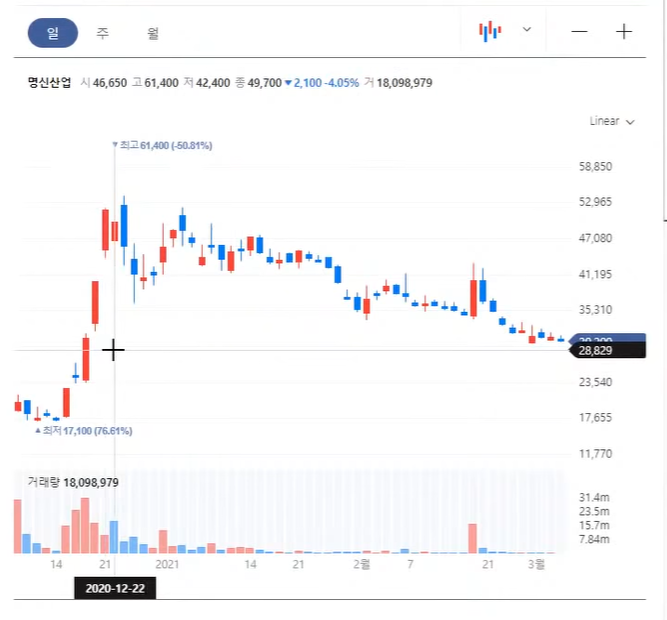
Task: Click the 2021 date axis label
Action: pyautogui.click(x=167, y=564)
